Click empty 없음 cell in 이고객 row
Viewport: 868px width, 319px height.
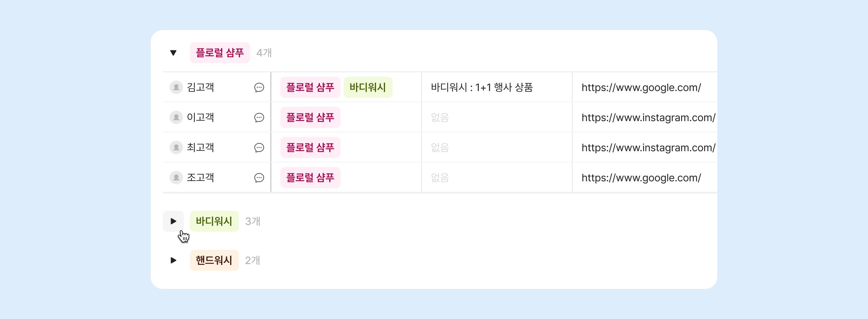tap(440, 117)
